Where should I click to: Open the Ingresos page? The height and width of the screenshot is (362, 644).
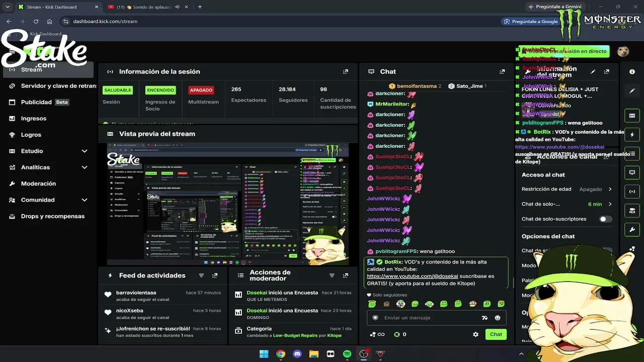click(x=33, y=119)
